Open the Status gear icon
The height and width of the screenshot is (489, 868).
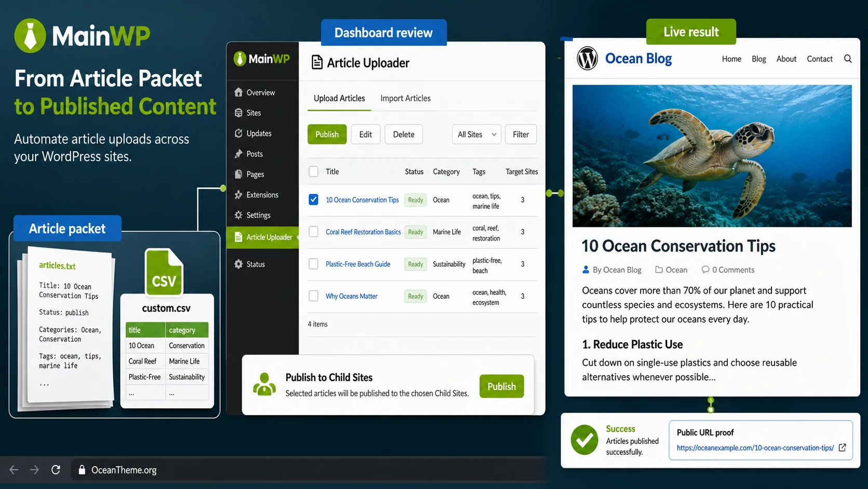(x=238, y=264)
